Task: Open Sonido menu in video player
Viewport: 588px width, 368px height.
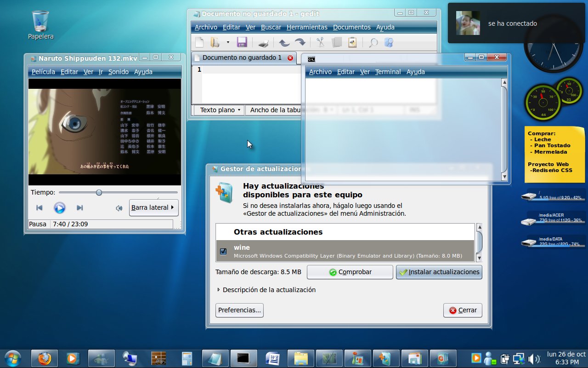Action: [x=119, y=72]
